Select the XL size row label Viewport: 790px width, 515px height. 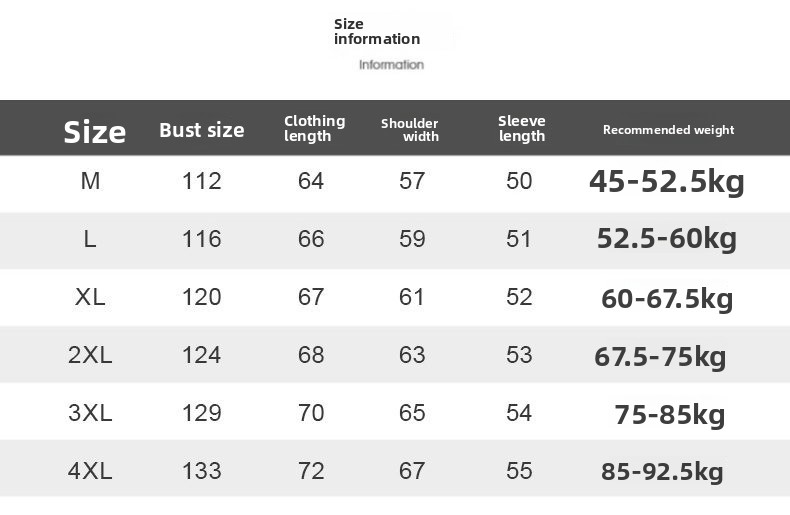coord(90,298)
